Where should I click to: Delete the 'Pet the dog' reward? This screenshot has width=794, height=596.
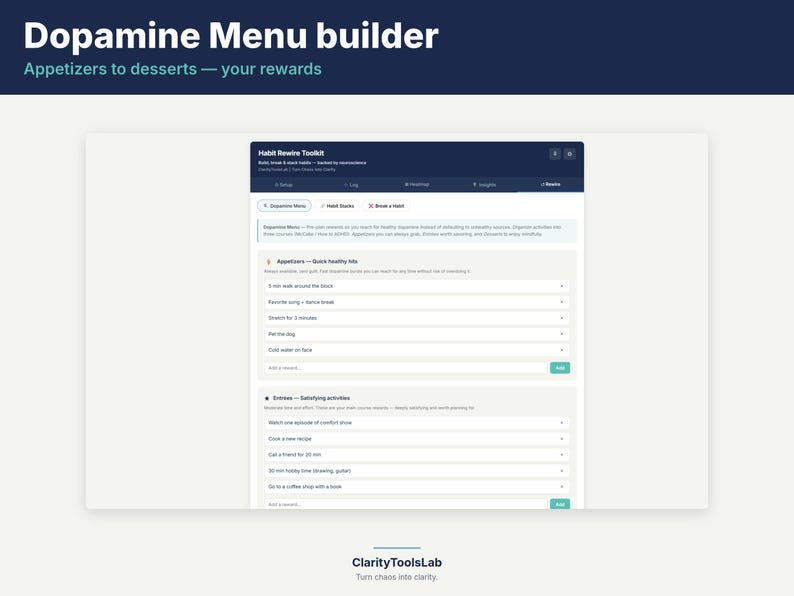click(562, 334)
